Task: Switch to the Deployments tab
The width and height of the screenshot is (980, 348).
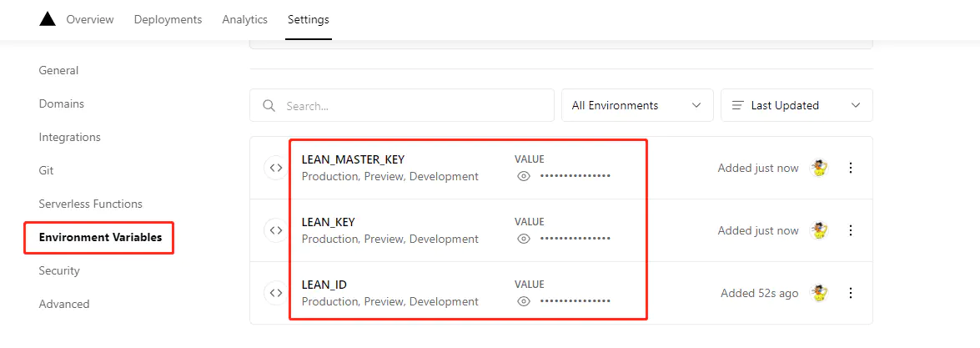Action: tap(168, 19)
